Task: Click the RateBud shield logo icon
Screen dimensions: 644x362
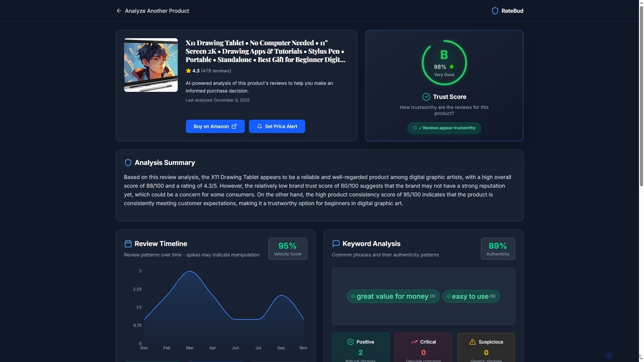Action: pos(495,11)
